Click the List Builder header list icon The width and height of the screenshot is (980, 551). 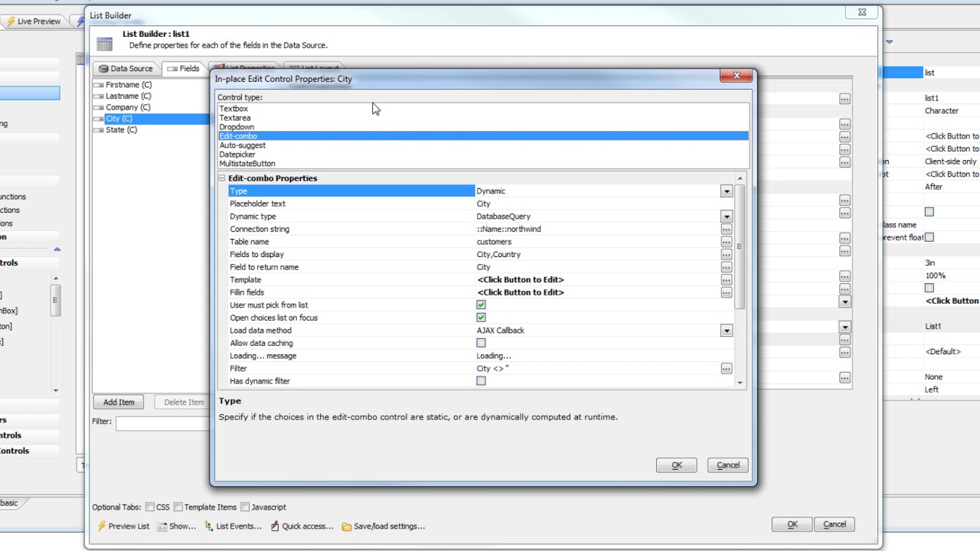pos(105,44)
